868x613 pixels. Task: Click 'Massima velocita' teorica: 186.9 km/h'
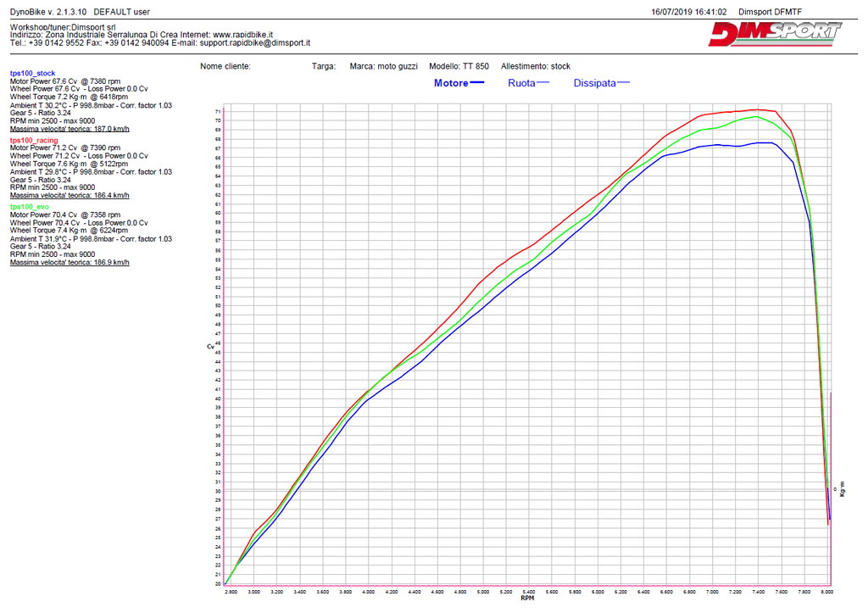pos(70,263)
